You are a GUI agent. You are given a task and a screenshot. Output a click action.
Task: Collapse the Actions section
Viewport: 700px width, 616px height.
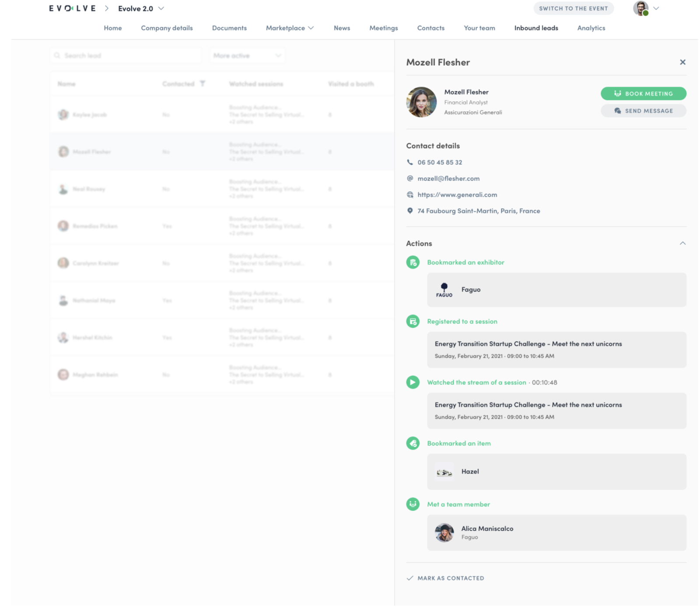click(682, 243)
